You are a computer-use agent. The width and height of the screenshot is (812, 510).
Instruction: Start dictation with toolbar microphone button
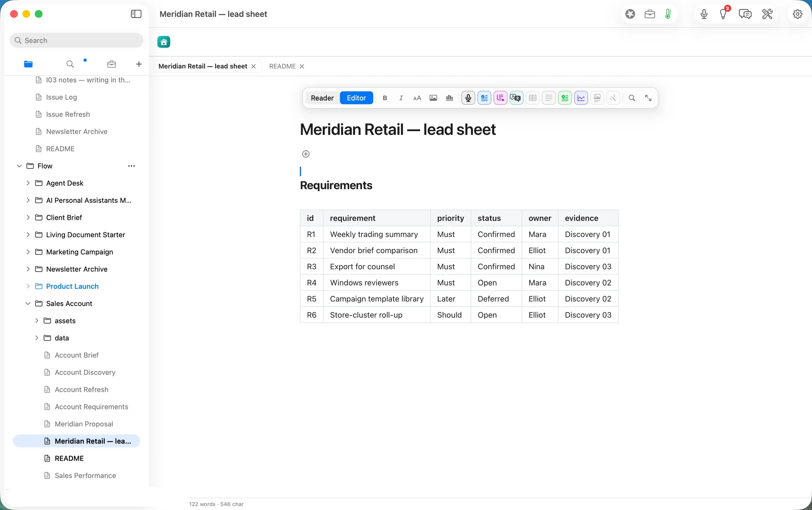(x=468, y=98)
